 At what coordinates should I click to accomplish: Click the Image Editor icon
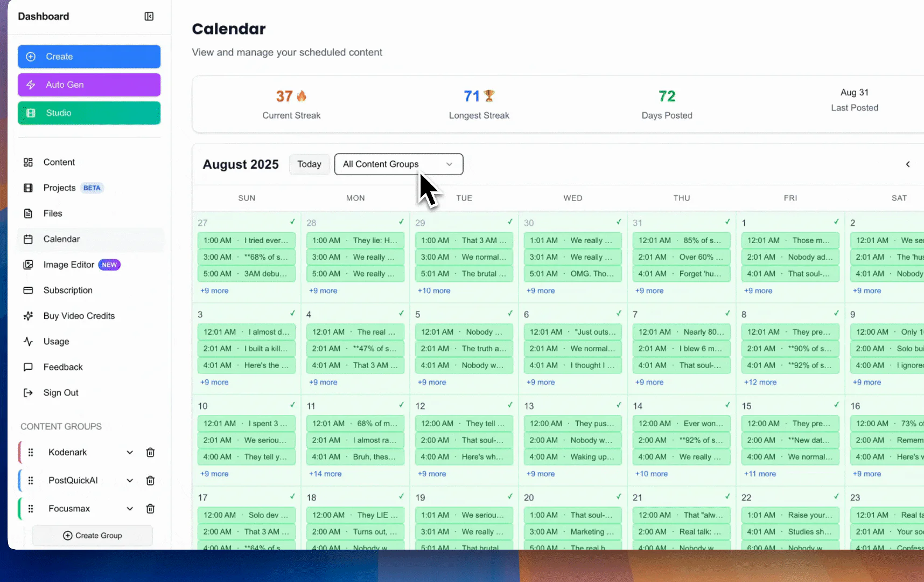coord(29,265)
